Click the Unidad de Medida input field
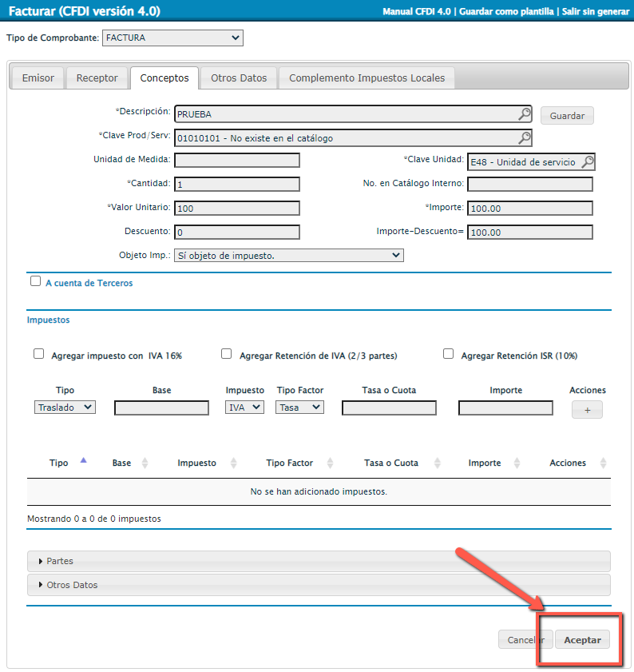634x672 pixels. pos(237,161)
